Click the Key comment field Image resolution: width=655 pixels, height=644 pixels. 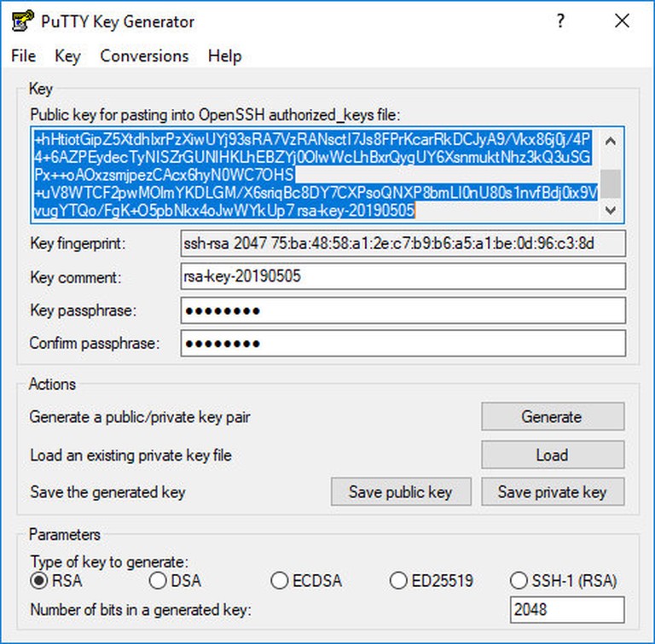pos(403,276)
